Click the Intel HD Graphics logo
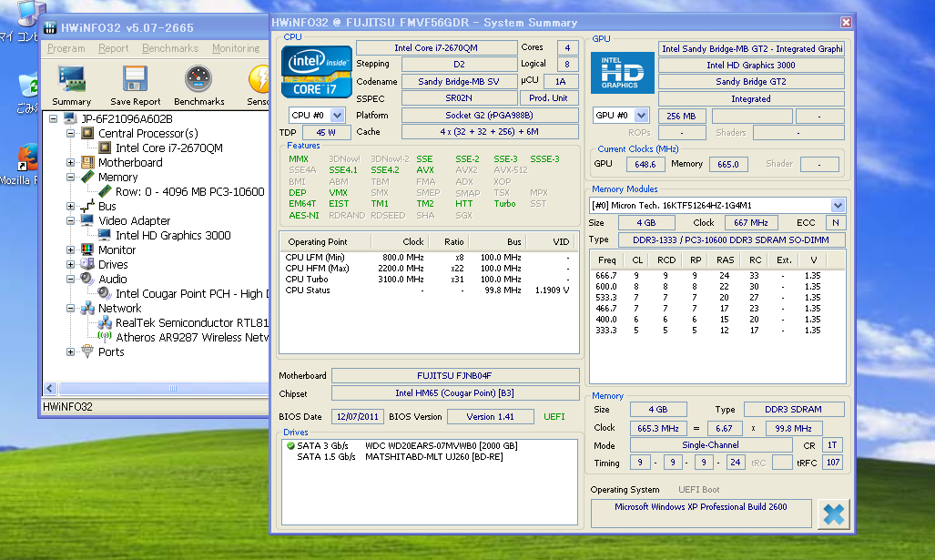 (622, 73)
